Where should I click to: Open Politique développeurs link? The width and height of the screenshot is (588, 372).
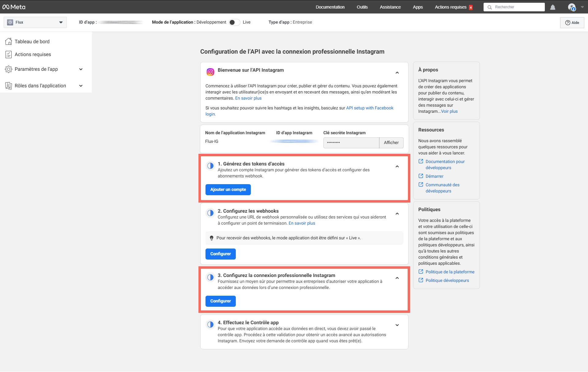tap(447, 280)
